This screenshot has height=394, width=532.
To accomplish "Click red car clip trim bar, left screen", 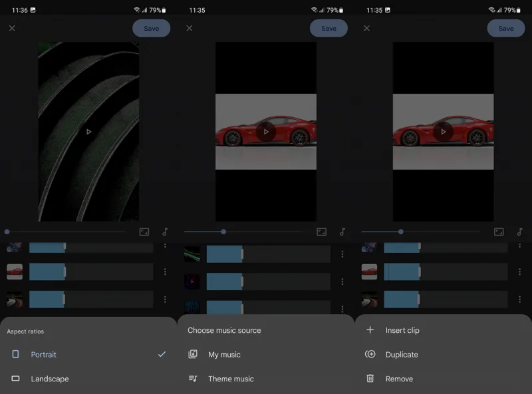I will pyautogui.click(x=91, y=272).
